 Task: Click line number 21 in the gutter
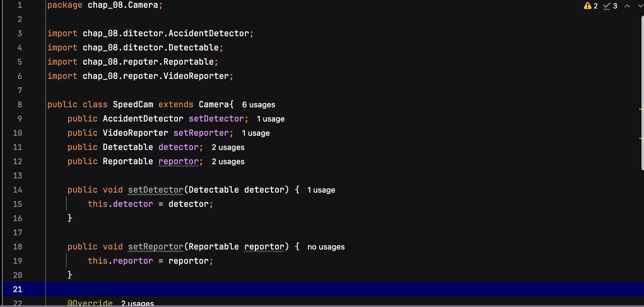[x=17, y=289]
